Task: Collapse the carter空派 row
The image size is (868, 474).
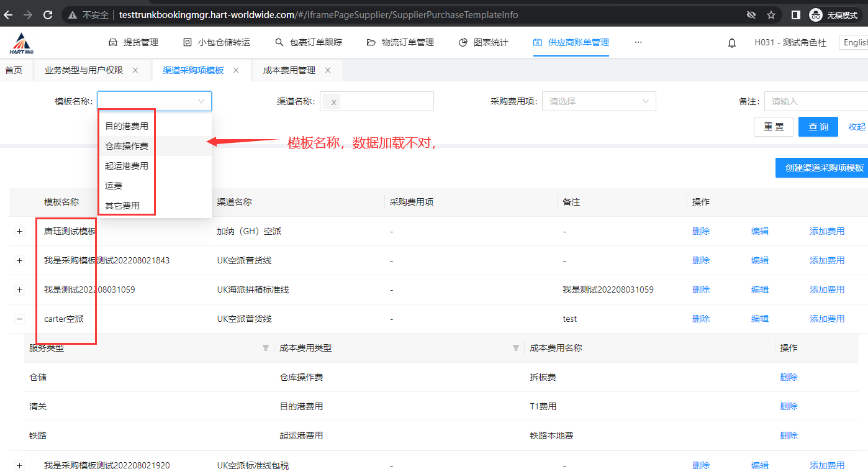Action: [x=19, y=319]
